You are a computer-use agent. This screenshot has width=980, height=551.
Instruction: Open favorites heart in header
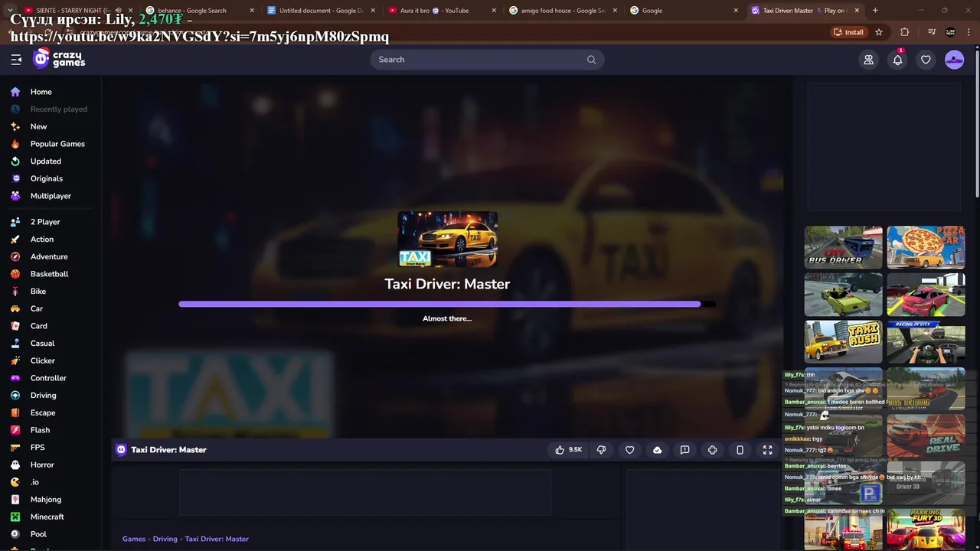pos(926,60)
